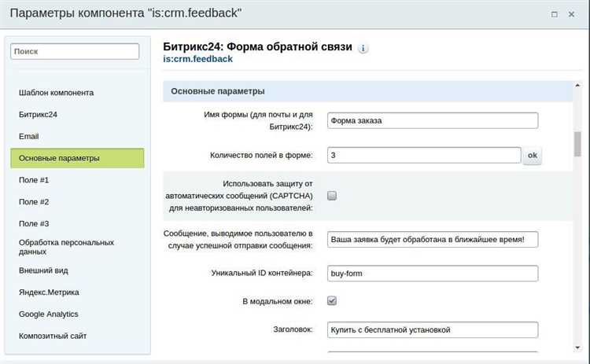Click the 'Количество полей в форме:' label
The width and height of the screenshot is (590, 364).
coord(261,156)
